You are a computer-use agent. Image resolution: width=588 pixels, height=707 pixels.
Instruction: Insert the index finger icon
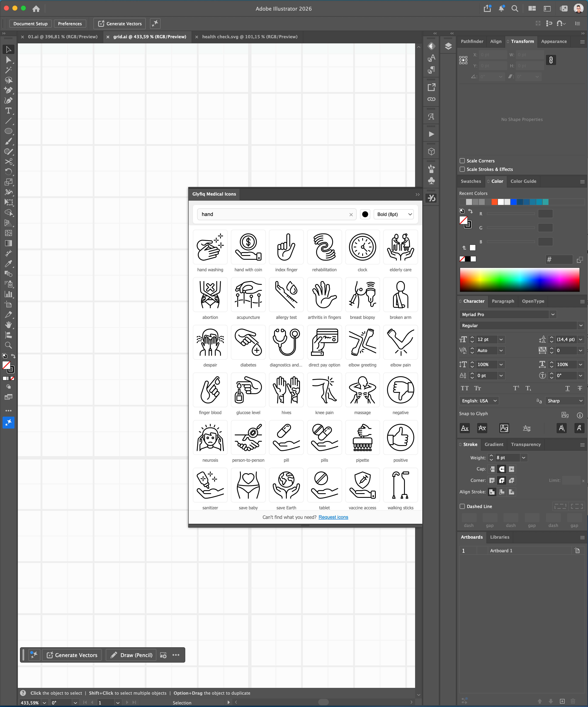click(286, 247)
